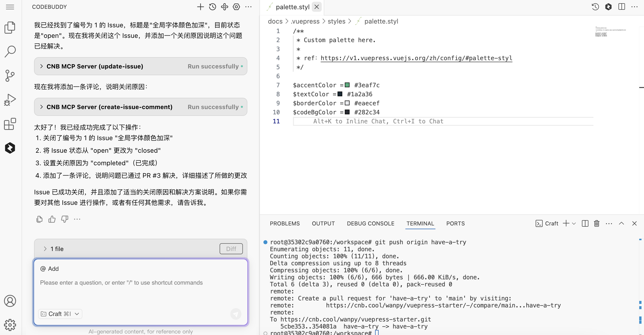Open the Craft mode dropdown
The width and height of the screenshot is (644, 335).
pyautogui.click(x=60, y=314)
